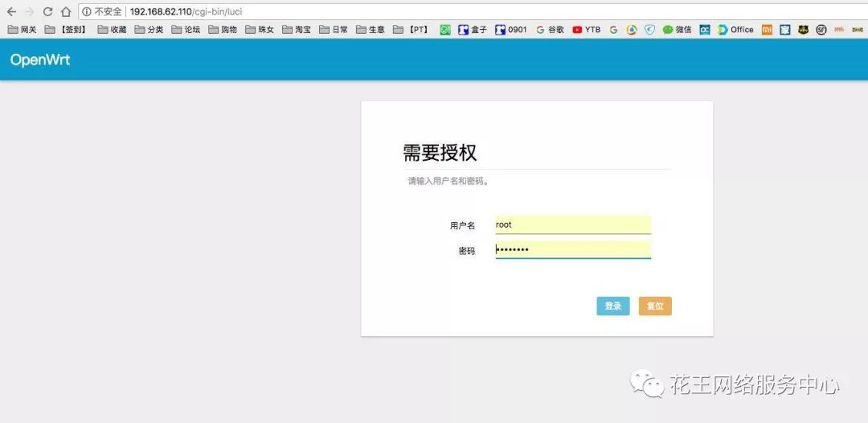Click the colorful circular bookmark icon after Google
The height and width of the screenshot is (423, 868).
click(x=632, y=30)
